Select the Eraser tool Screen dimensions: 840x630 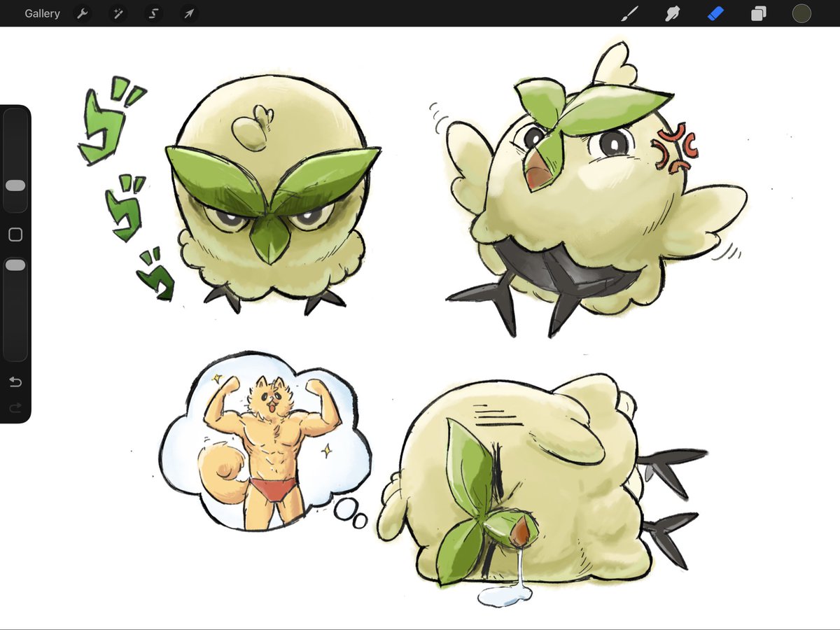click(x=715, y=13)
